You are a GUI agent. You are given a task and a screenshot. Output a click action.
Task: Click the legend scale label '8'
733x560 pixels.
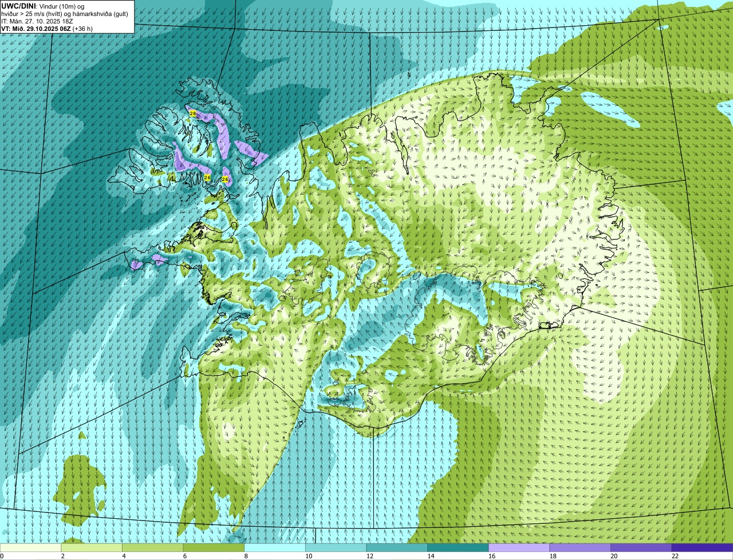pyautogui.click(x=246, y=556)
